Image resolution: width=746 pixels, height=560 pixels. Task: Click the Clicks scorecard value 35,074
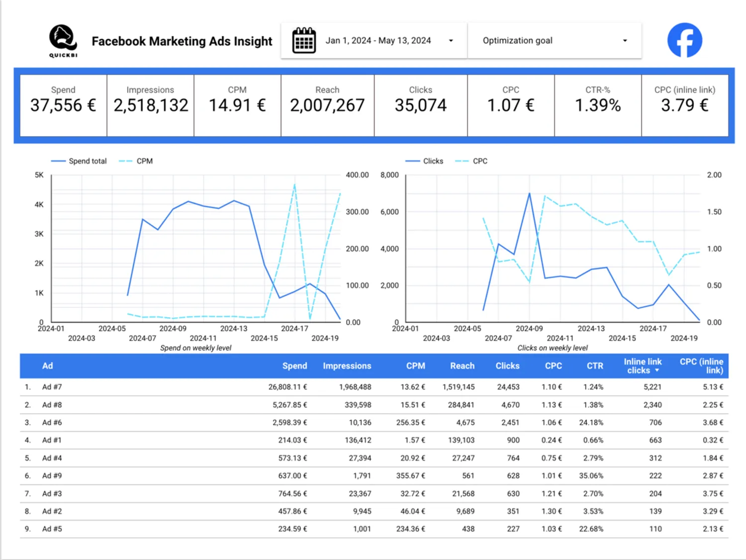point(421,105)
